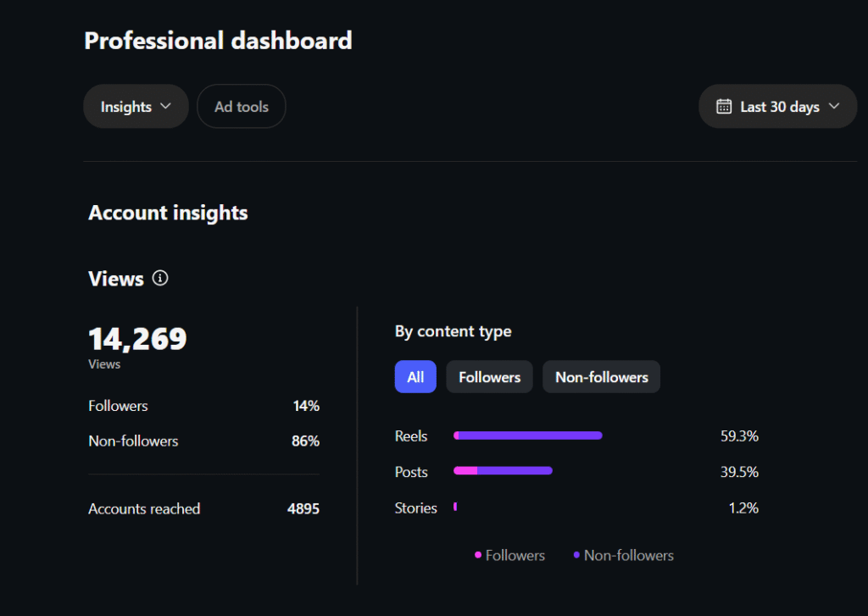
Task: Expand the Last 30 days chevron
Action: 833,107
